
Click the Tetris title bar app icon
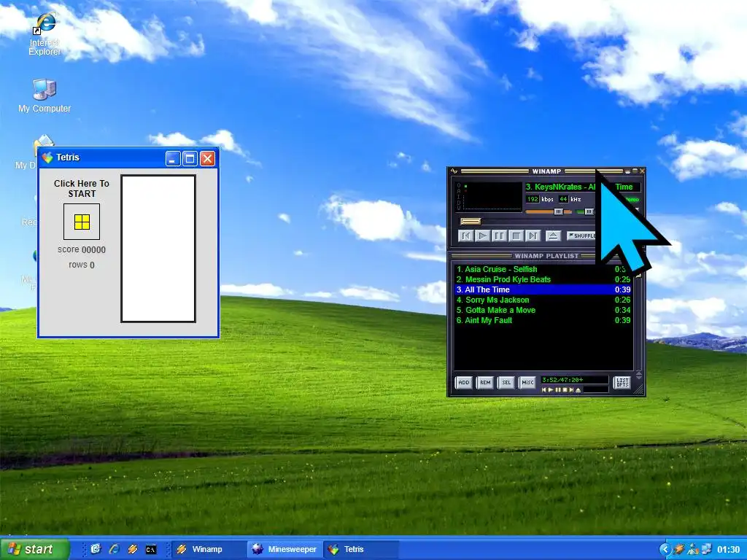47,157
